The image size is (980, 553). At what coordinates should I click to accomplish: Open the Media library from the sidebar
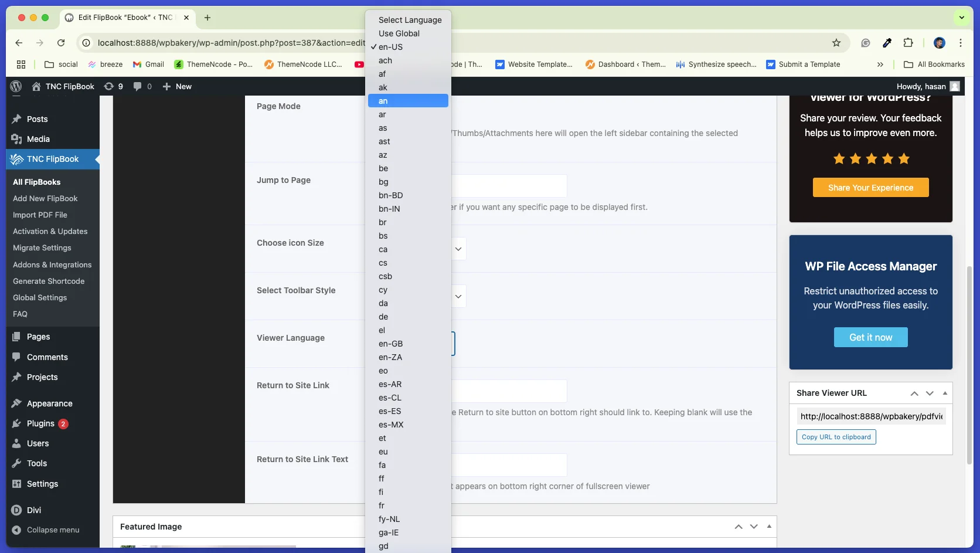point(38,139)
